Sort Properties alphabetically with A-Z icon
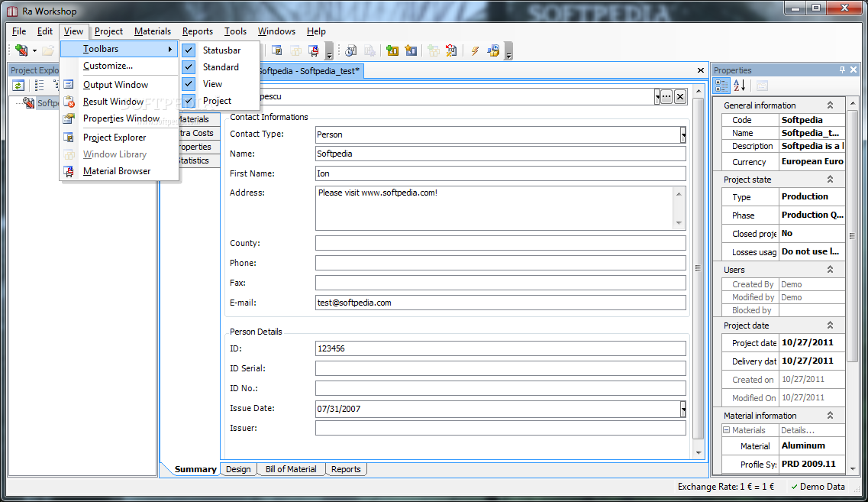 740,86
